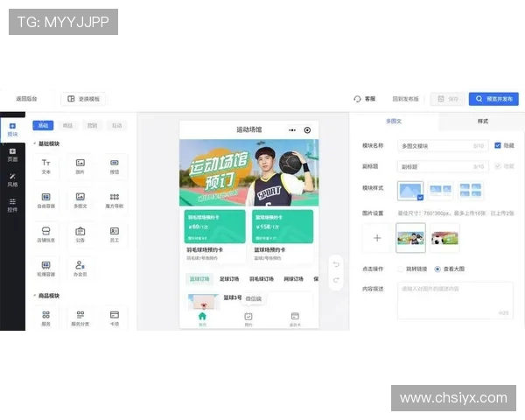Switch to the 营销 module tab

(92, 126)
